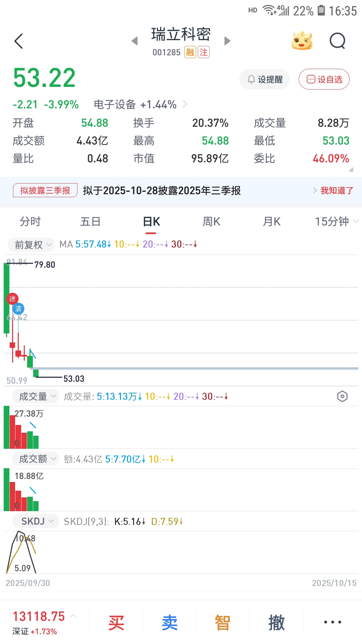Screen dimensions: 362x644
Task: Tap the 设自选 add to watchlist button
Action: (x=324, y=79)
